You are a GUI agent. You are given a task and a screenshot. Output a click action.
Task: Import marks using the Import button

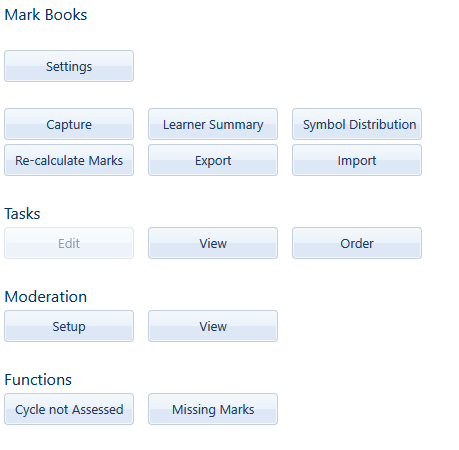[357, 160]
